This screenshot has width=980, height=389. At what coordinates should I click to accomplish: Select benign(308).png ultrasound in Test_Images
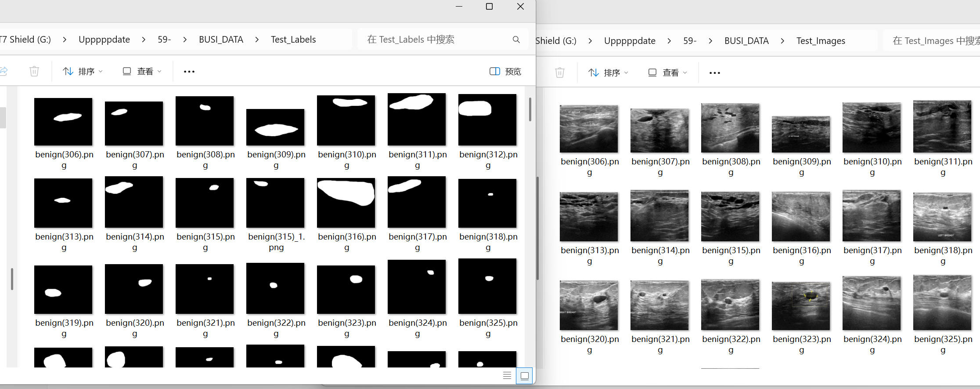point(730,128)
